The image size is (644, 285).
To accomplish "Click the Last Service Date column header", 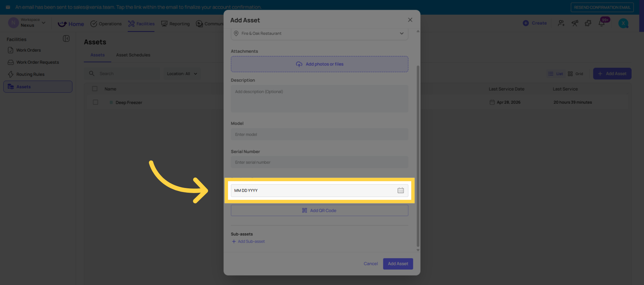I will [506, 89].
